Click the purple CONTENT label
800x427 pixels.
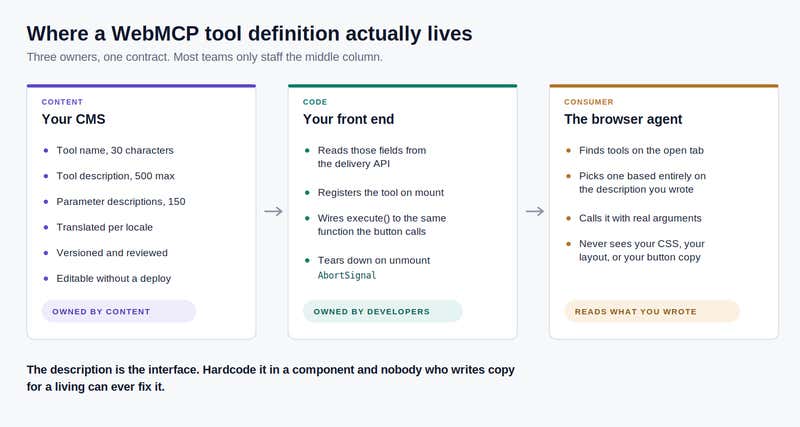62,102
